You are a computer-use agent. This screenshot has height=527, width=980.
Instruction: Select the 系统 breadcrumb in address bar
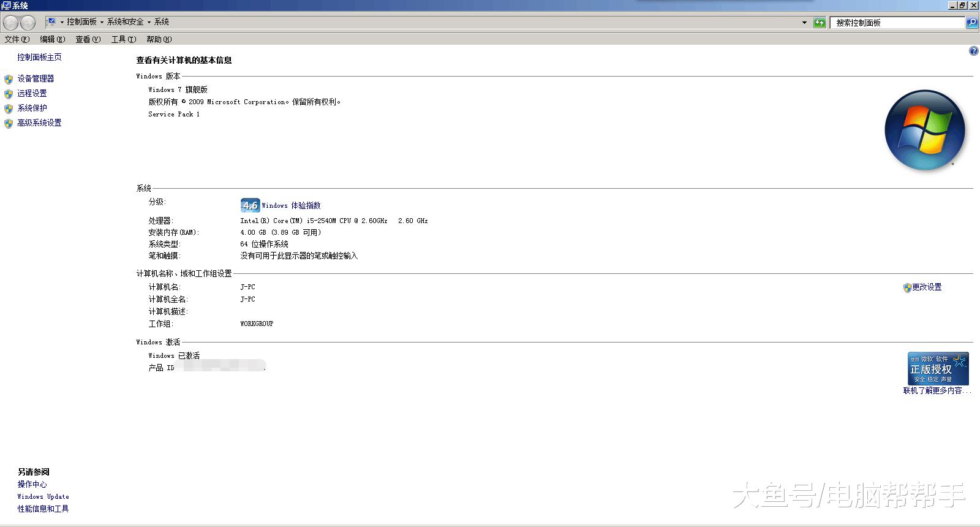click(162, 22)
